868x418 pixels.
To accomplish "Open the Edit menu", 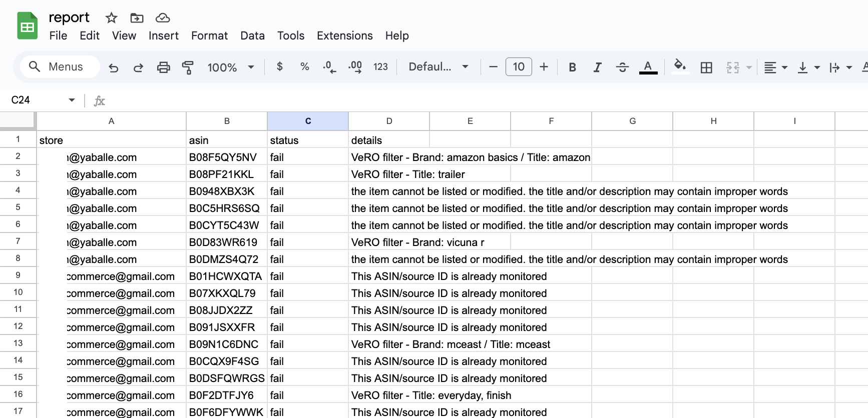I will [x=90, y=35].
